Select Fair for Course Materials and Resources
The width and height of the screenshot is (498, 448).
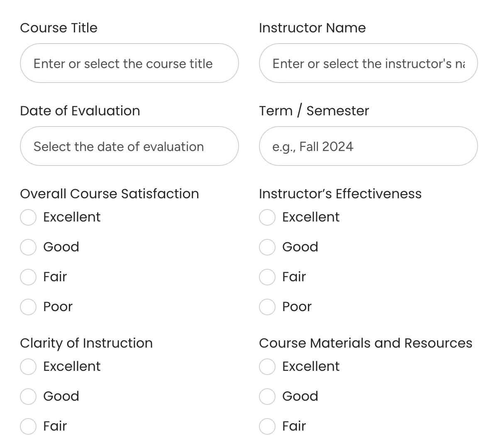point(267,426)
